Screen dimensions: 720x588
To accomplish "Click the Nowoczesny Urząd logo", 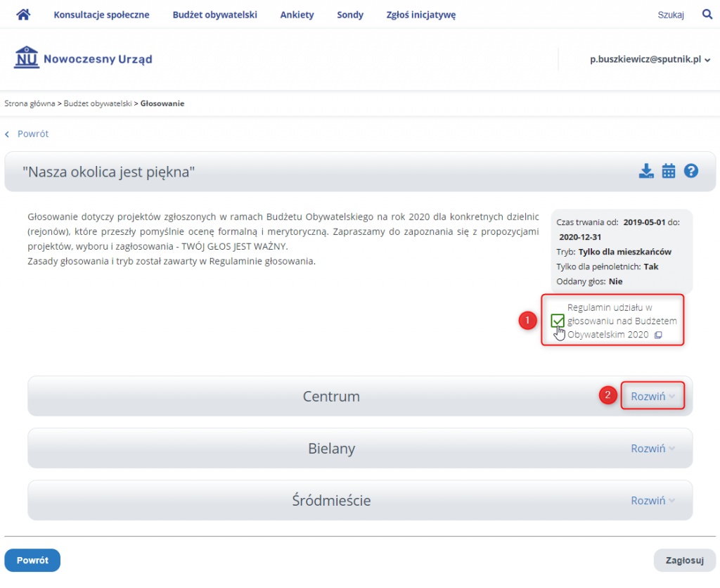I will click(x=83, y=58).
